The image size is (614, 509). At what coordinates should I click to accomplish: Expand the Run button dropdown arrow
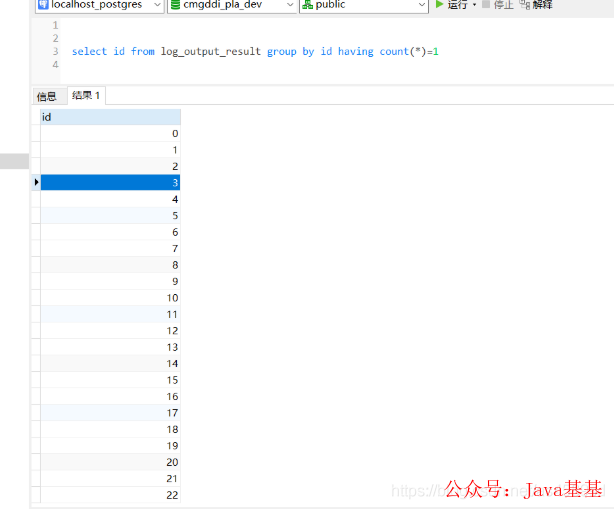tap(474, 5)
